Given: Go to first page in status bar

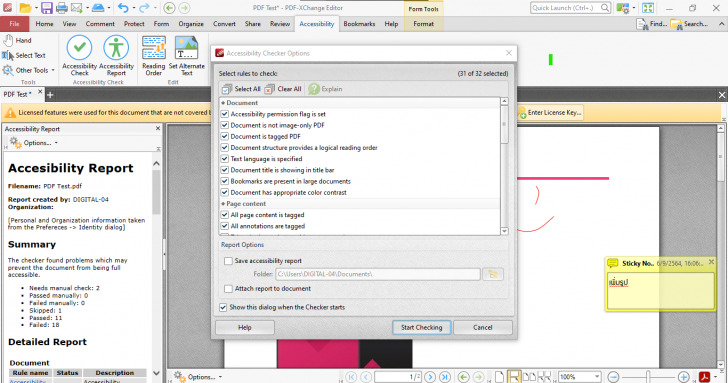Looking at the screenshot, I should coord(351,377).
